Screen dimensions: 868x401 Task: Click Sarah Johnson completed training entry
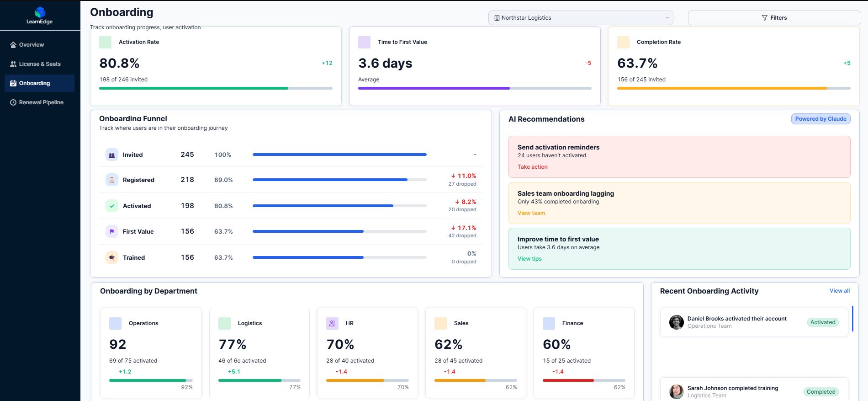(754, 389)
